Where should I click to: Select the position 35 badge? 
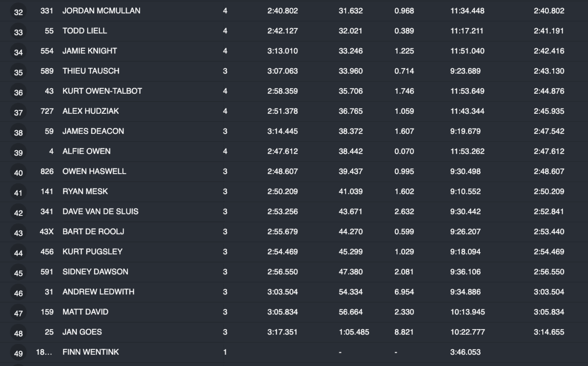pos(19,73)
